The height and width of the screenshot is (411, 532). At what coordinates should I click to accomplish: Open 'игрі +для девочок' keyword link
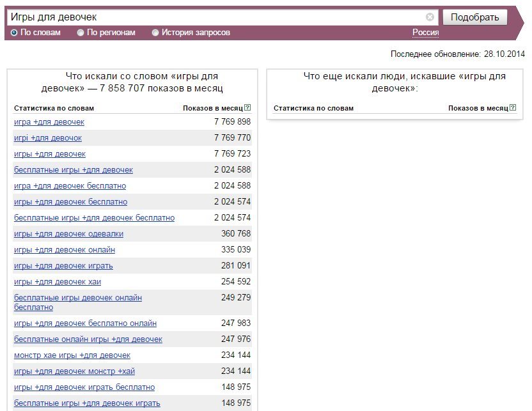[x=48, y=137]
